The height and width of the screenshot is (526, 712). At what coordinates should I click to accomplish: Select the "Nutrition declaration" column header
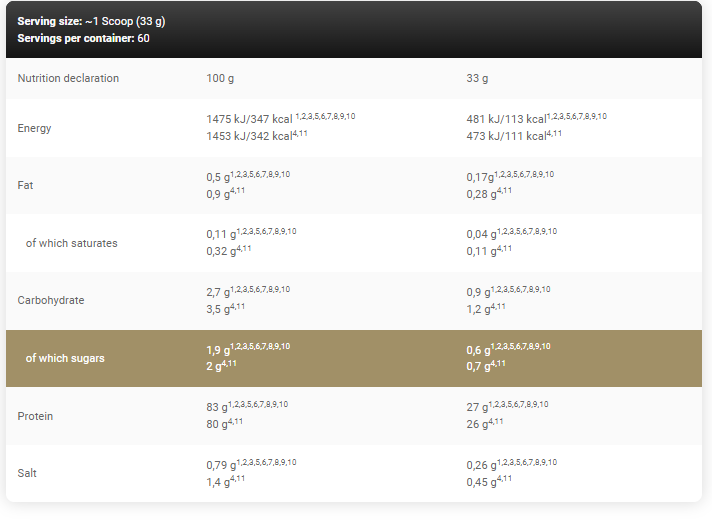coord(68,78)
